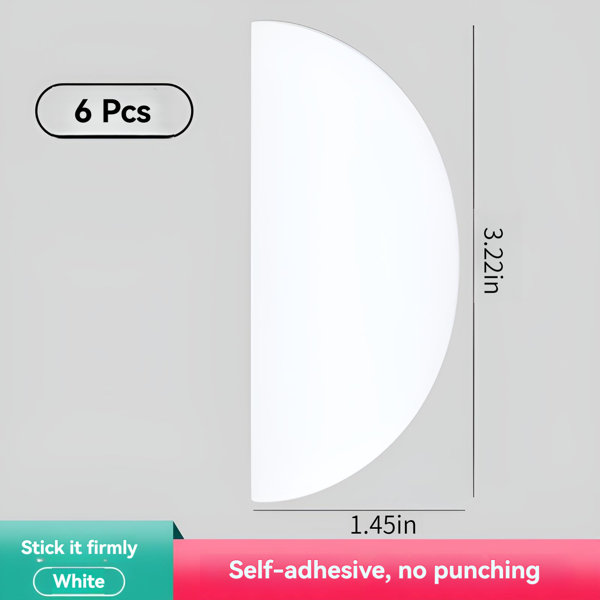
Task: Click the Stick it firmly text
Action: [x=79, y=548]
